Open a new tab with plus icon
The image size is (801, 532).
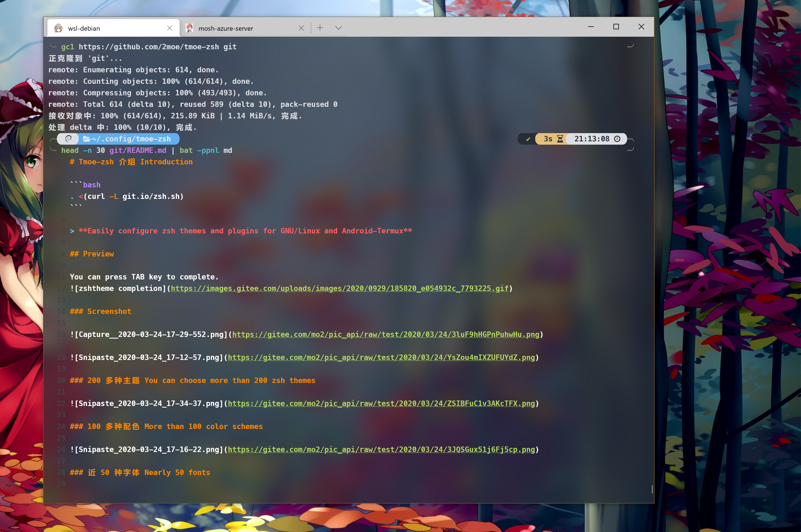[320, 28]
